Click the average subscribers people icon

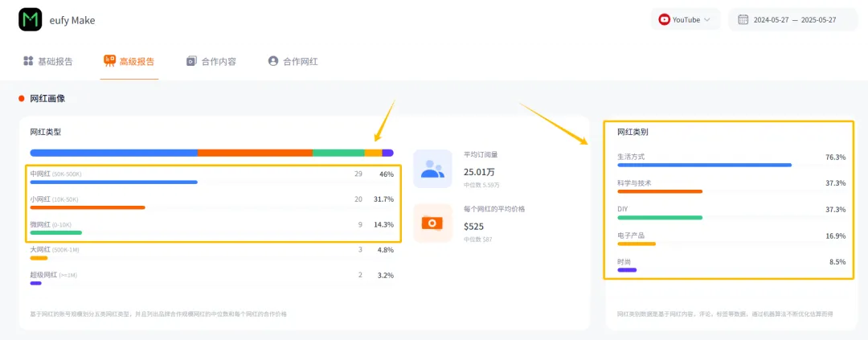tap(432, 169)
